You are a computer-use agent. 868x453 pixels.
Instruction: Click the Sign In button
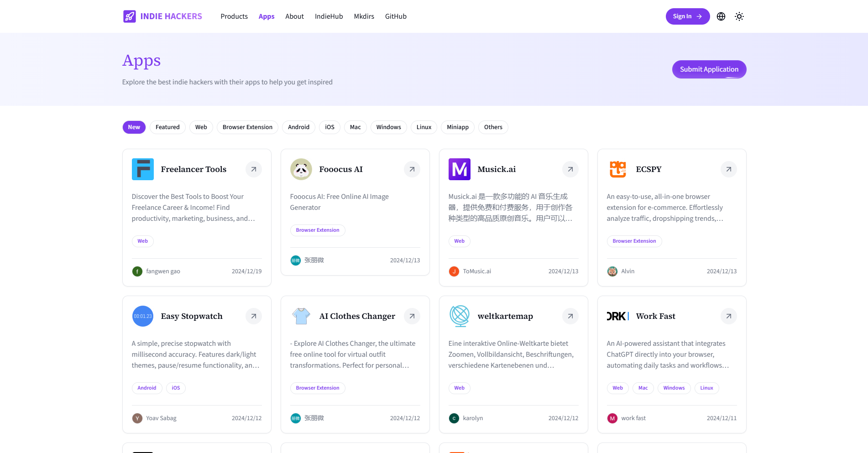688,16
